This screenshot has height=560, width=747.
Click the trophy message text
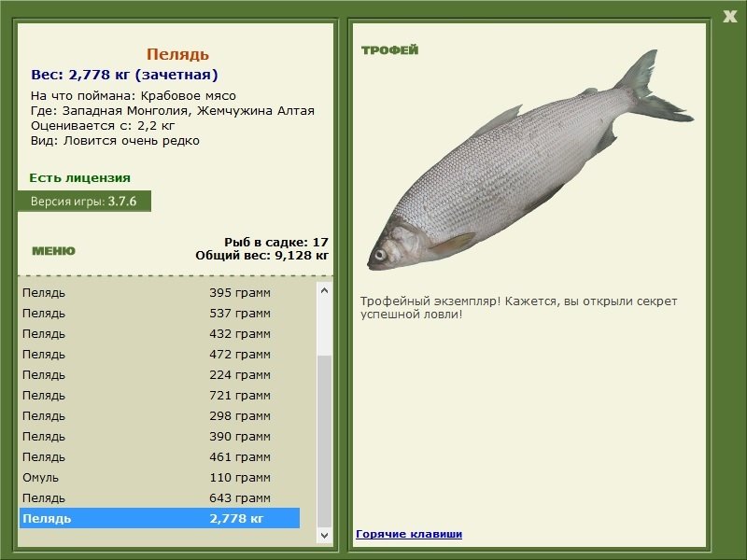[518, 307]
